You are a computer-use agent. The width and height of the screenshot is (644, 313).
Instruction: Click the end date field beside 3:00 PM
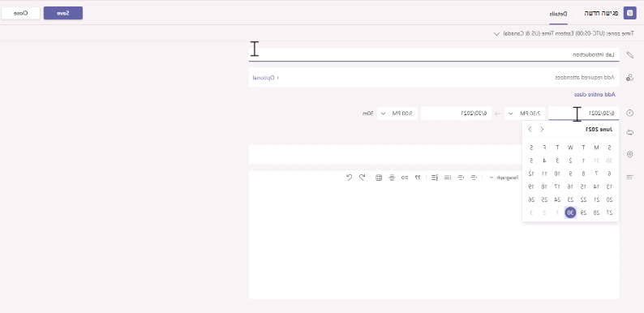(456, 113)
